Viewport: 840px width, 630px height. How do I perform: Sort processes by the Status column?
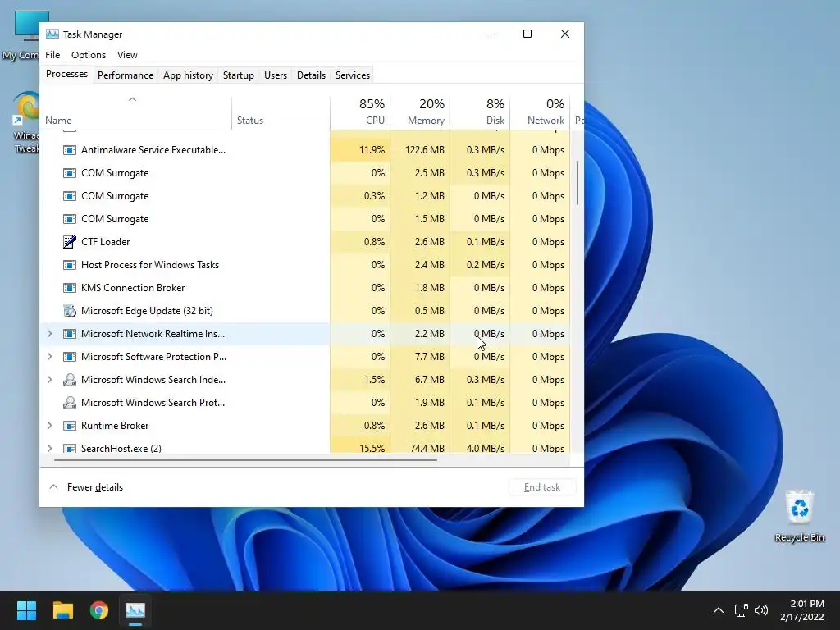coord(281,112)
